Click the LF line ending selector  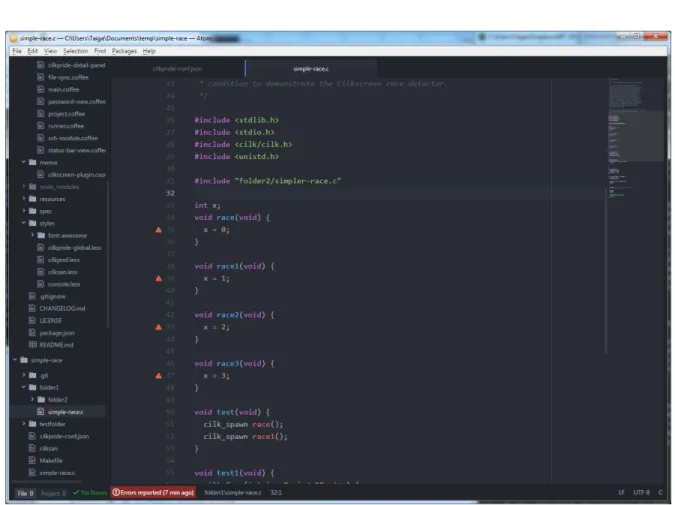[621, 493]
